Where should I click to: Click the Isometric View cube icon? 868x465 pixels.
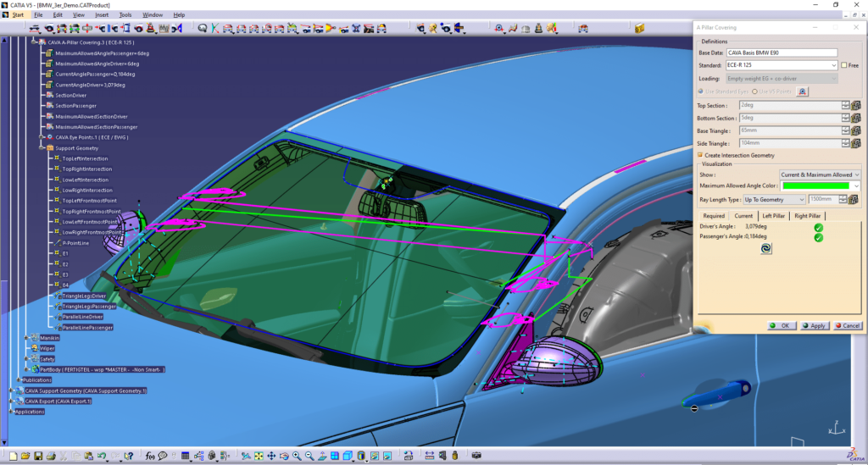pyautogui.click(x=348, y=457)
